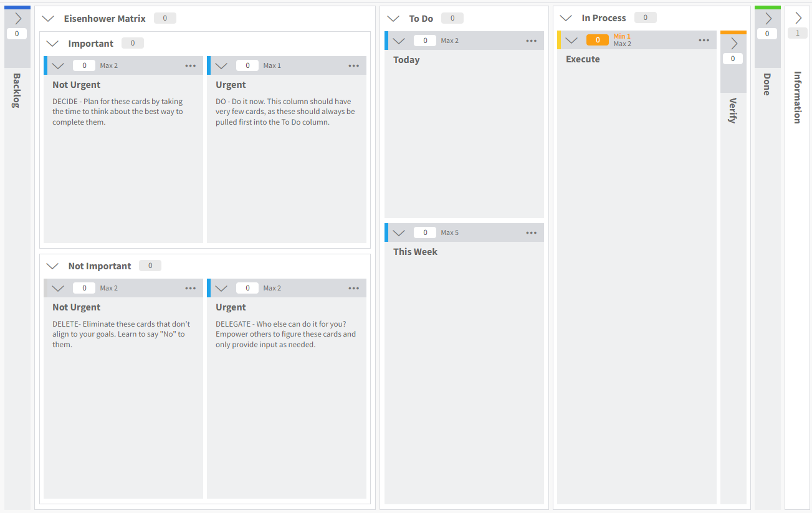812x513 pixels.
Task: Expand the collapsed Information lane
Action: pos(798,18)
